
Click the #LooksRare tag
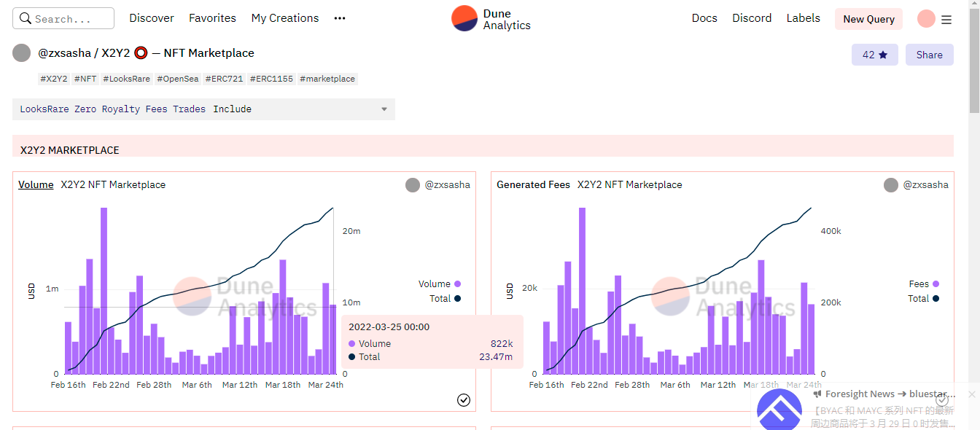[x=126, y=79]
